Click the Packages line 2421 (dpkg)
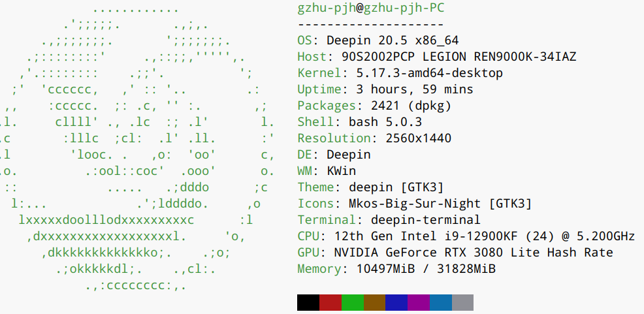 pyautogui.click(x=374, y=106)
